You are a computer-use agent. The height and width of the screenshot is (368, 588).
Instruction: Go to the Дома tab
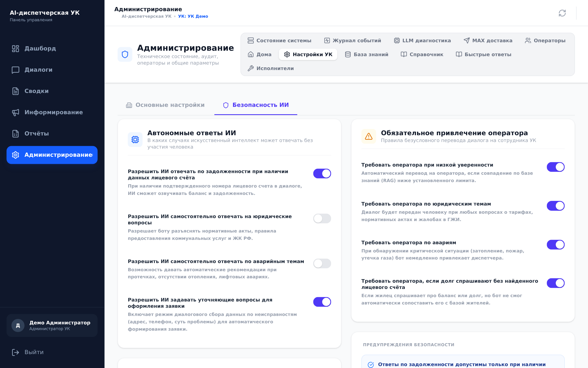[259, 55]
